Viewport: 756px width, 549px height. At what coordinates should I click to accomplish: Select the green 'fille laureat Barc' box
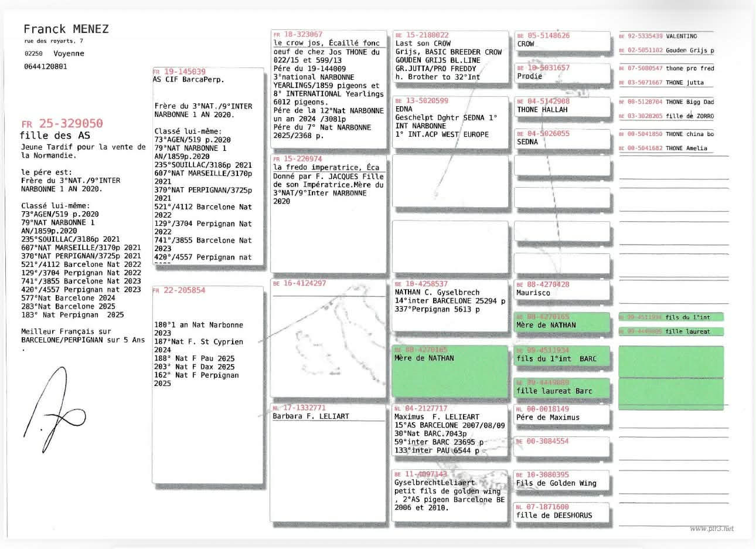[x=562, y=387]
